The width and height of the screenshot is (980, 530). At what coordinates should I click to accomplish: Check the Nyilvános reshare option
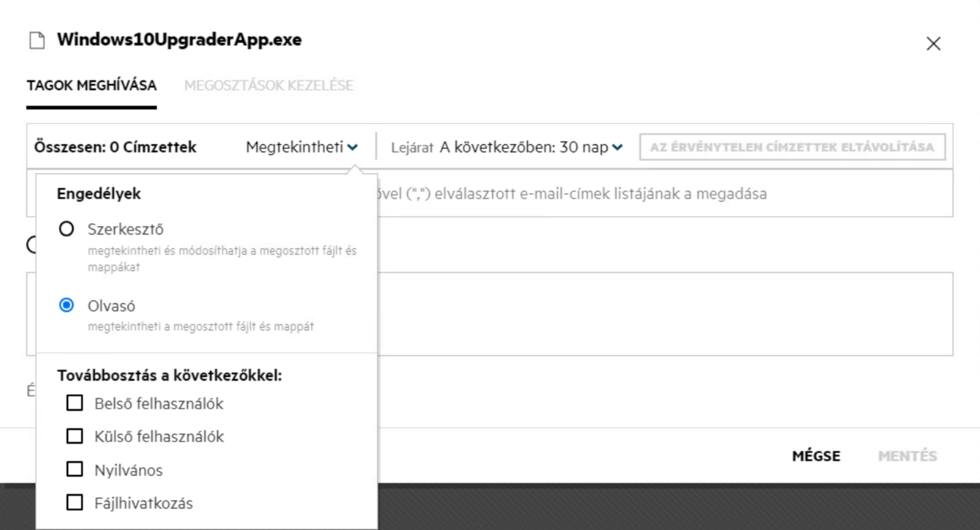[75, 470]
